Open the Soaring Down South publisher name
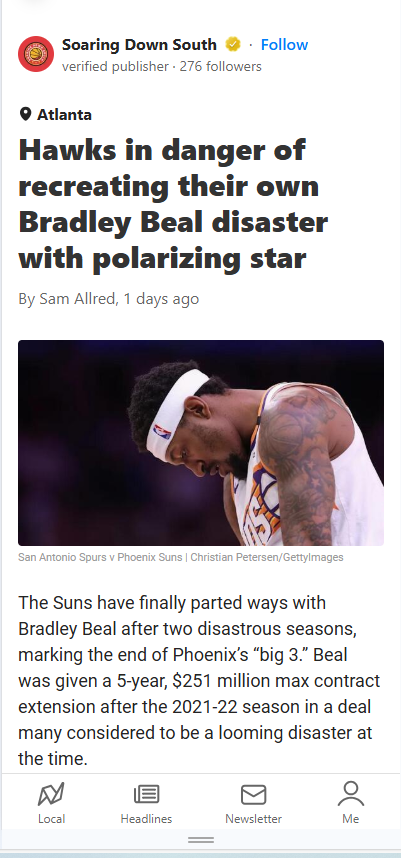This screenshot has width=401, height=858. [139, 45]
